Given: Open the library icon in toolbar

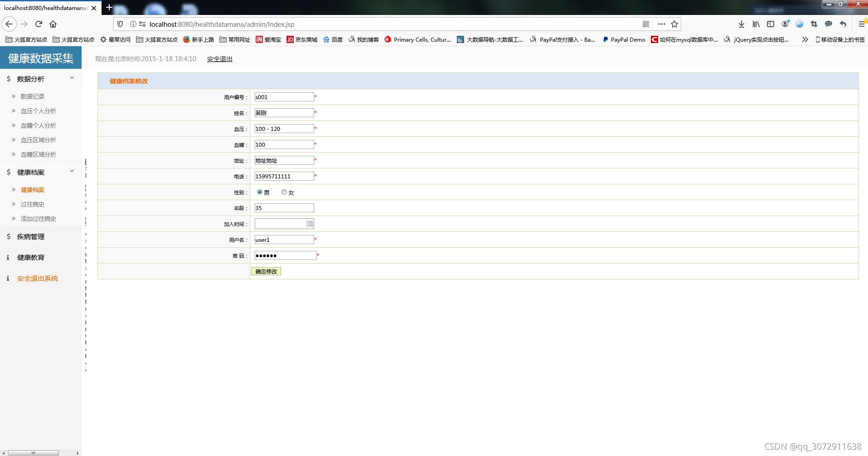Looking at the screenshot, I should point(756,24).
